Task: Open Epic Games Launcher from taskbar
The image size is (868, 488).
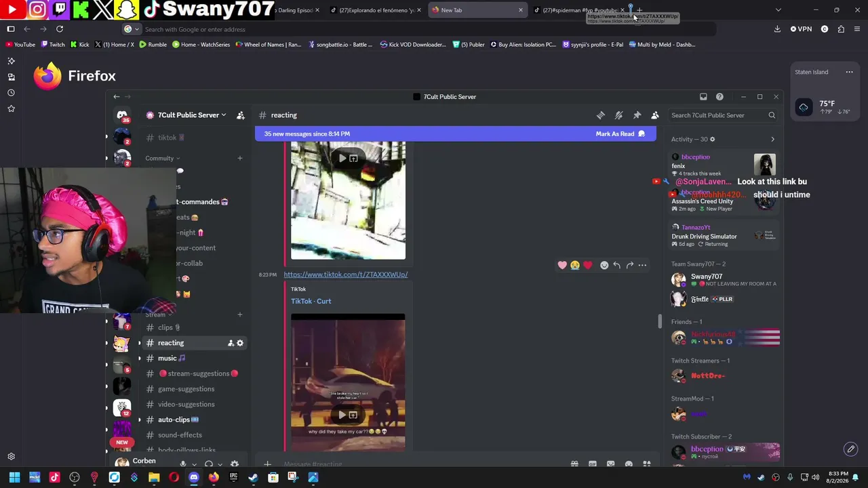Action: [233, 477]
